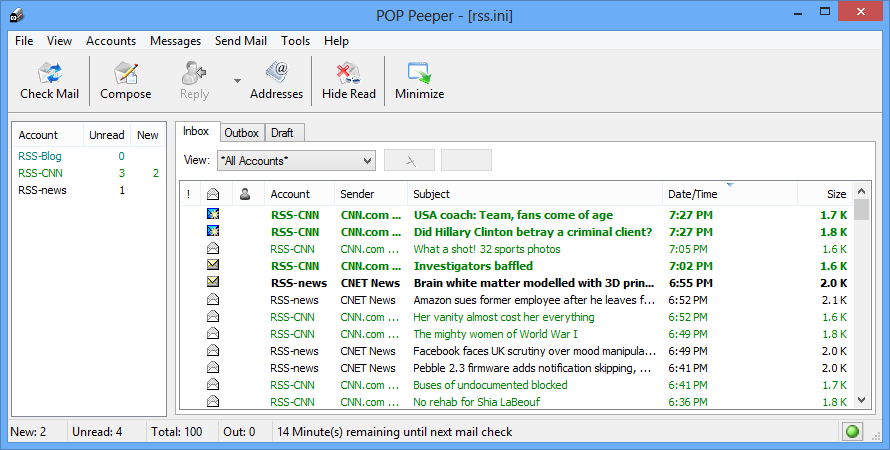
Task: Open the Accounts menu
Action: (x=111, y=41)
